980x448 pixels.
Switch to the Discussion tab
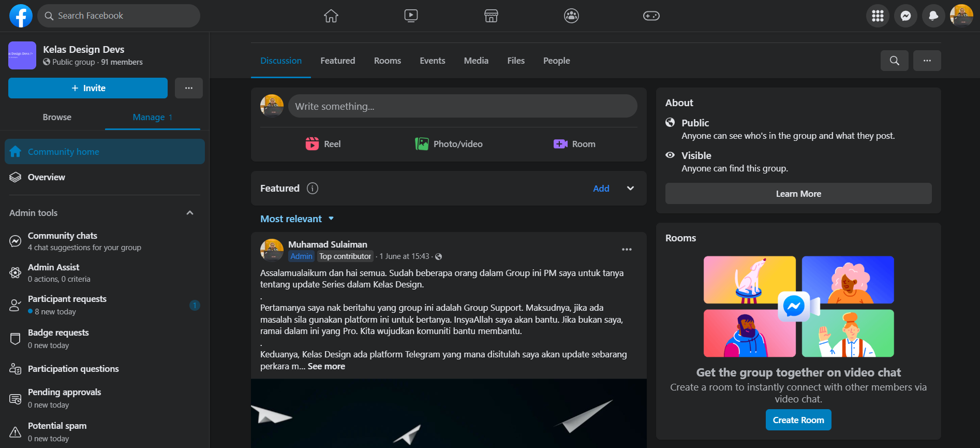click(x=281, y=61)
